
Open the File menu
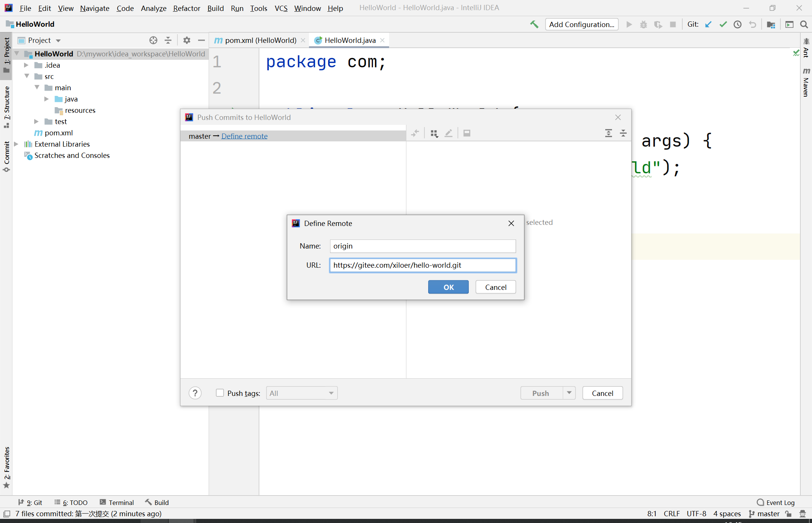coord(25,8)
